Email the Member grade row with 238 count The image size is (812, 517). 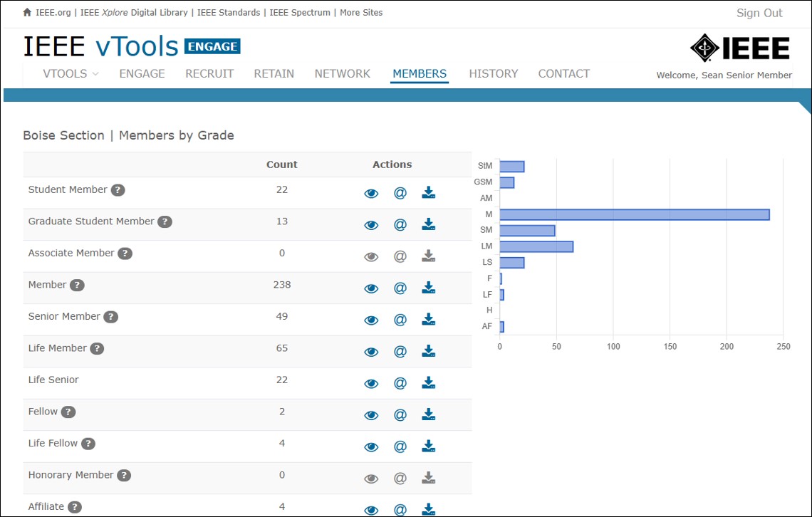pyautogui.click(x=400, y=288)
